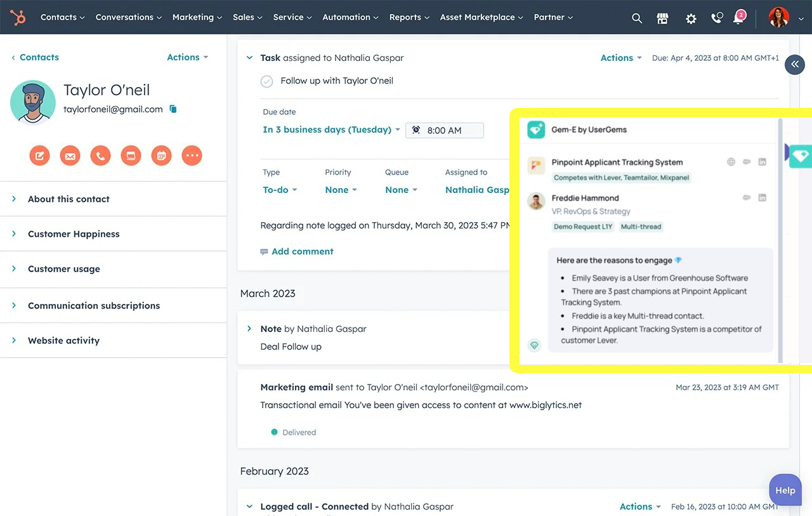Click the Pinpoint company logo
Image resolution: width=812 pixels, height=516 pixels.
536,166
